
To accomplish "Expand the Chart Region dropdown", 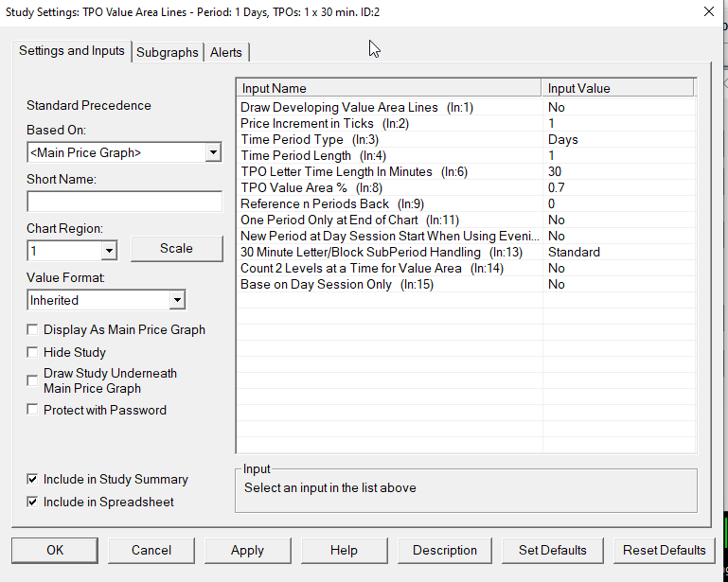I will pos(109,251).
